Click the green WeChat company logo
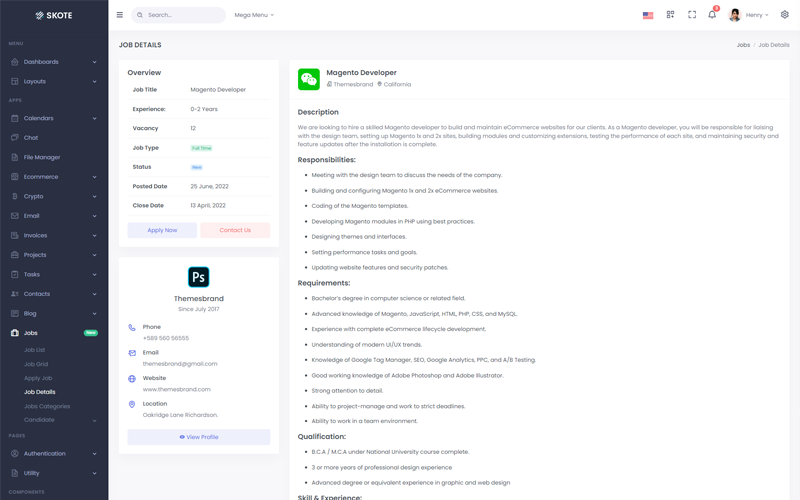The height and width of the screenshot is (500, 800). point(309,79)
